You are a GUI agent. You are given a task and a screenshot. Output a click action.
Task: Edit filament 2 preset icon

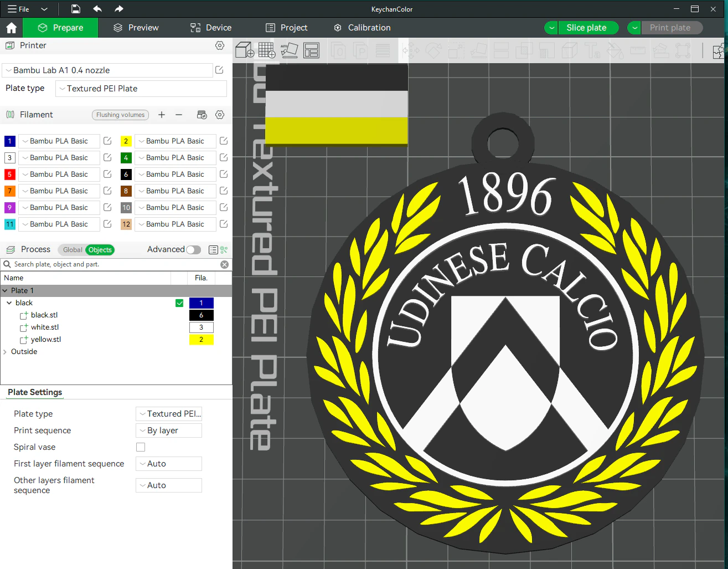pyautogui.click(x=224, y=141)
